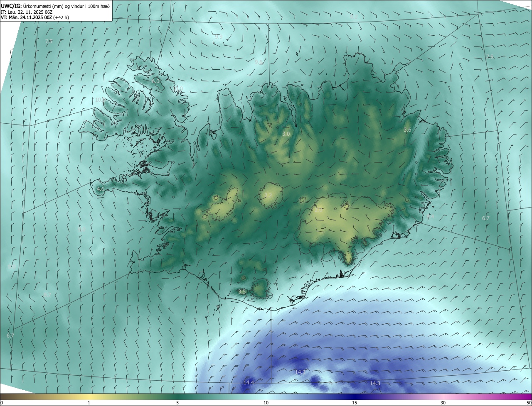Click the 6.0 value over the Westfjords

pos(156,81)
